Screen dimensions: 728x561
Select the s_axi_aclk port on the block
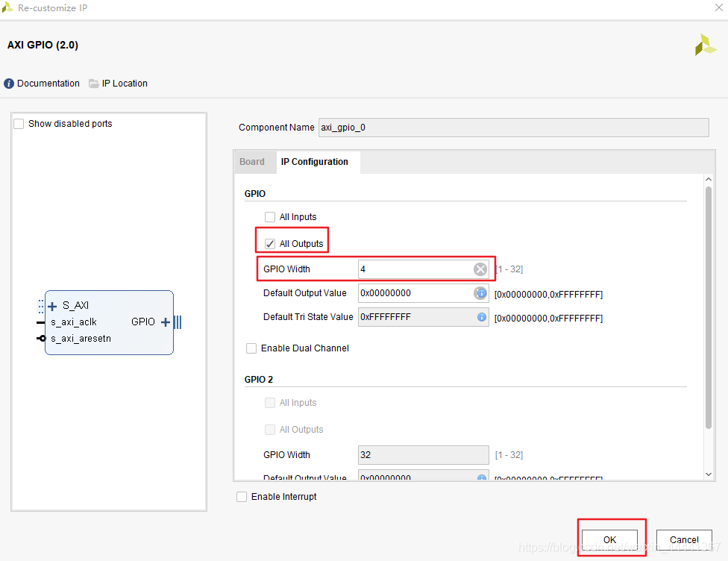point(73,322)
